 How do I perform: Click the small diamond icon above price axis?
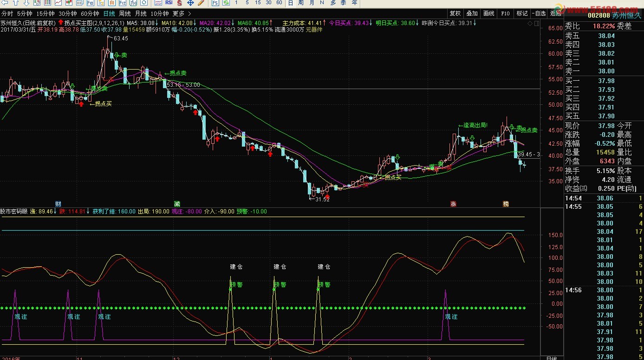click(x=530, y=22)
